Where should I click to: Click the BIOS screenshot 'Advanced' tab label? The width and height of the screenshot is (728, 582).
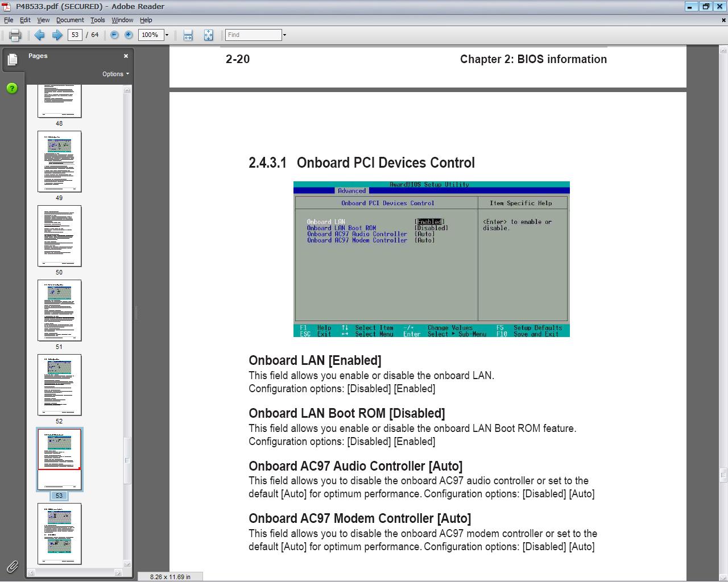(x=351, y=191)
